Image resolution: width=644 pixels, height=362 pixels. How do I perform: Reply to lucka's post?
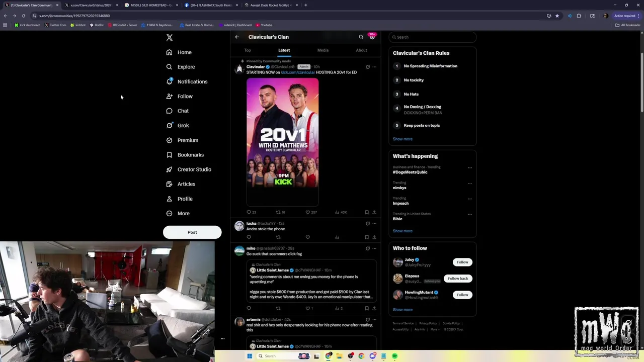(x=249, y=237)
